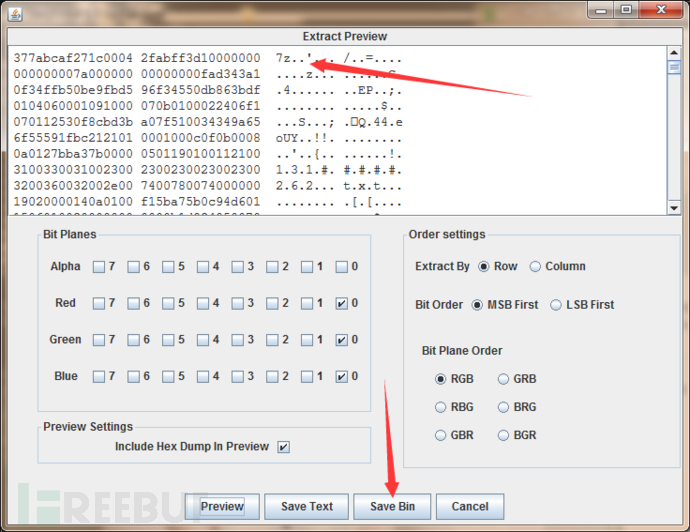Select BGR bit plane order
The width and height of the screenshot is (690, 532).
click(503, 435)
